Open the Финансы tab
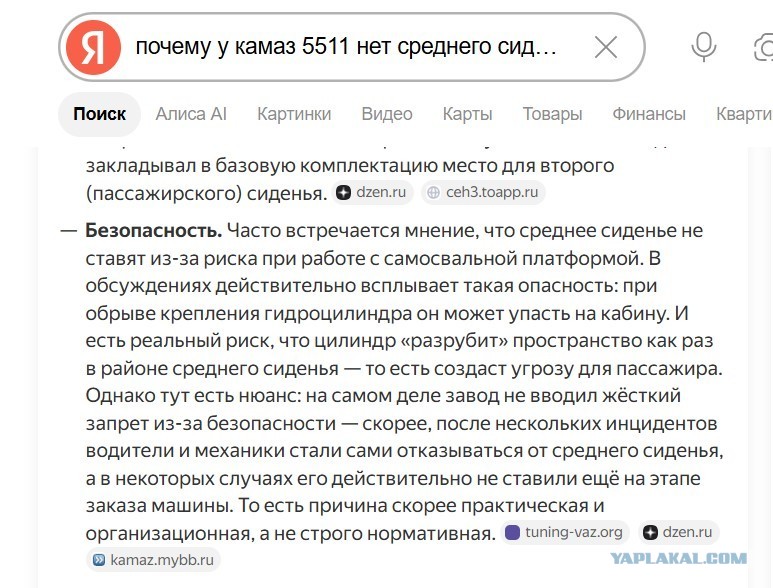 (649, 114)
